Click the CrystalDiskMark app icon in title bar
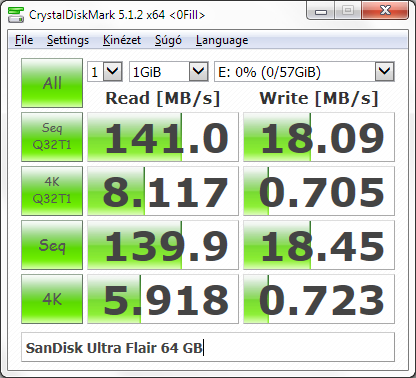Image resolution: width=416 pixels, height=378 pixels. 16,15
